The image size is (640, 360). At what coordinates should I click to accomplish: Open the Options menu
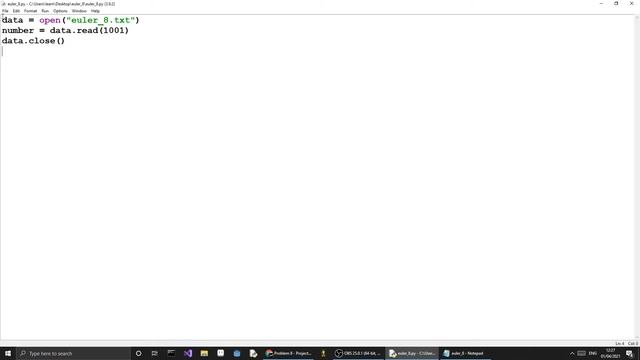pyautogui.click(x=60, y=11)
